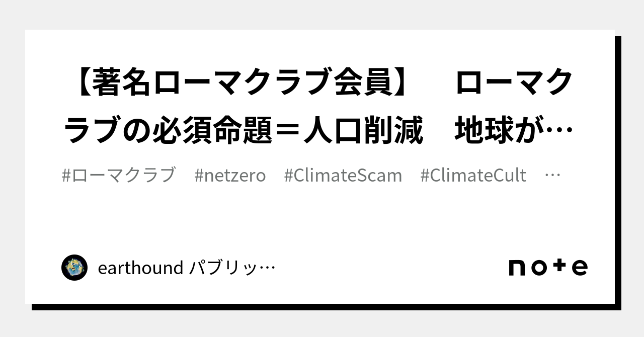Click the truncated パブリッ… author text
Viewport: 644px width, 337px height.
pyautogui.click(x=232, y=268)
